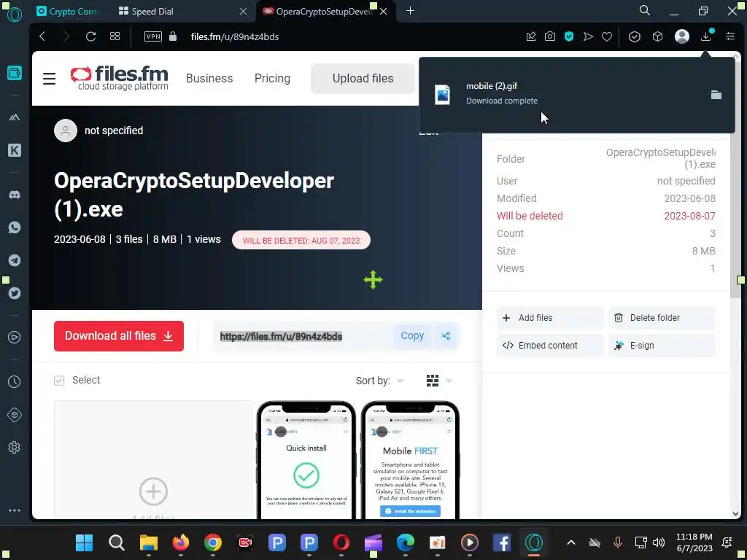This screenshot has height=560, width=747.
Task: Open the sidebar player icon
Action: click(x=15, y=337)
